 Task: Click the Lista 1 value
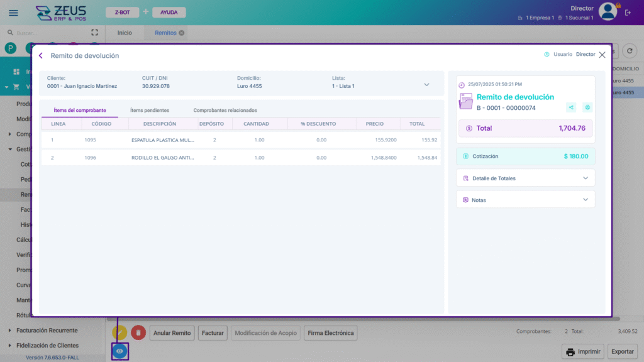343,86
